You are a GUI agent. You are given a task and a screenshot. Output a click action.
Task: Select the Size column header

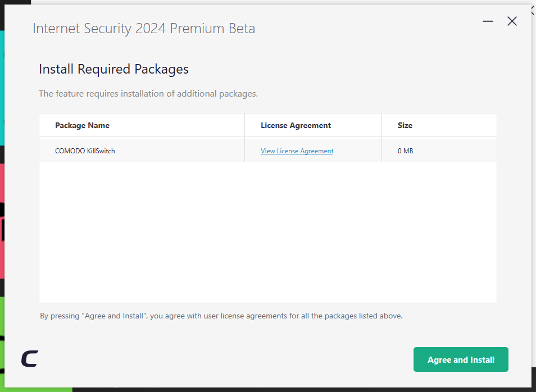(x=405, y=125)
